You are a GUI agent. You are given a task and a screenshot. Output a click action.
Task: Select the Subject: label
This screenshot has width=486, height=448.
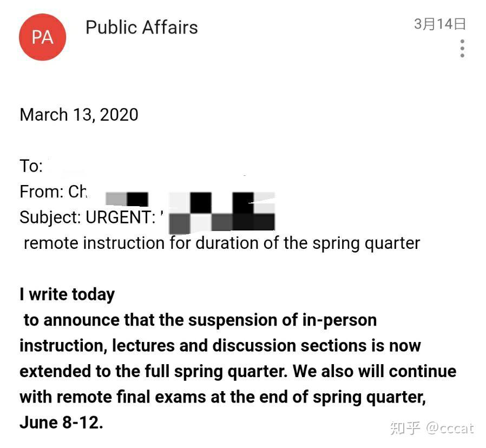point(50,217)
